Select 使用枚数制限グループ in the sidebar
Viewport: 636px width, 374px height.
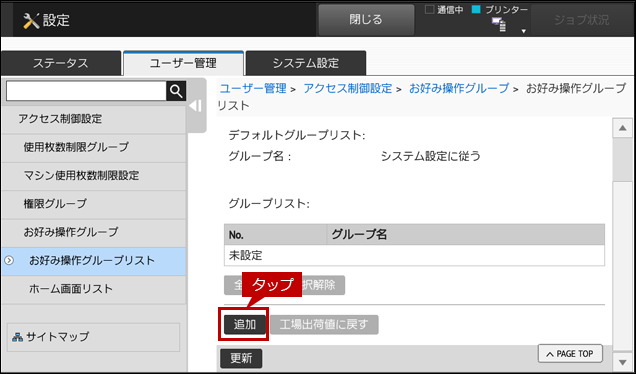click(x=93, y=147)
